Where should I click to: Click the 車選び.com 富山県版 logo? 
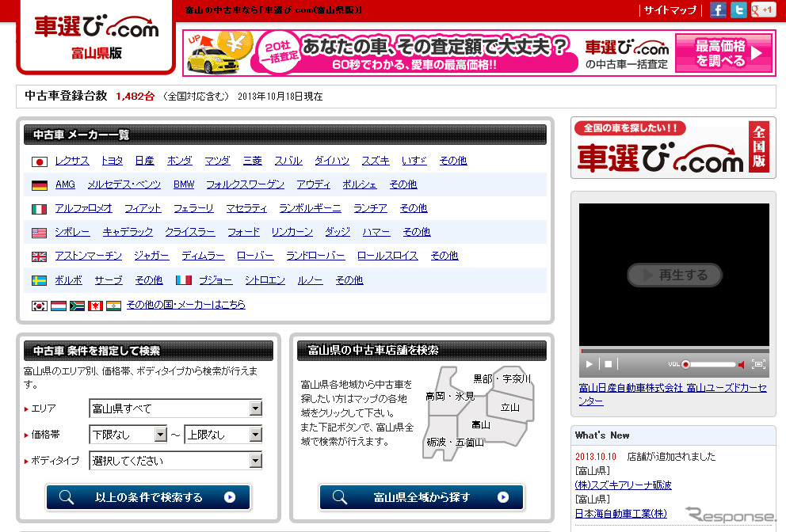tap(96, 37)
